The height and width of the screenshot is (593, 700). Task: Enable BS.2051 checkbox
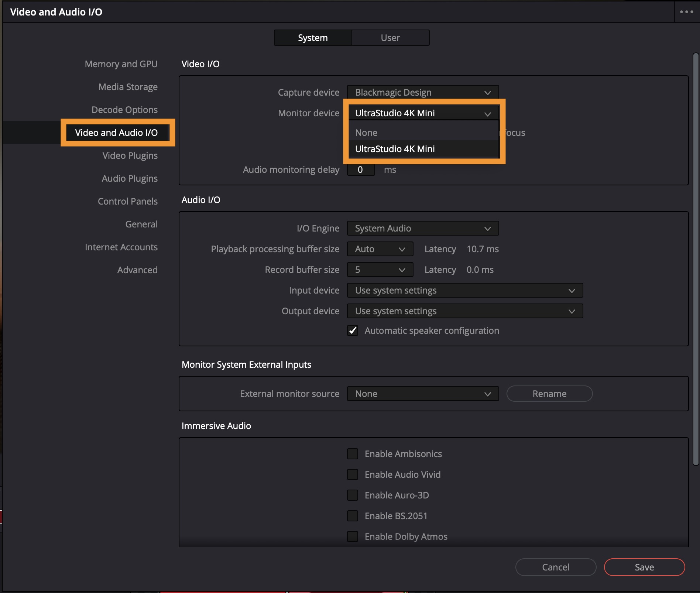coord(353,515)
